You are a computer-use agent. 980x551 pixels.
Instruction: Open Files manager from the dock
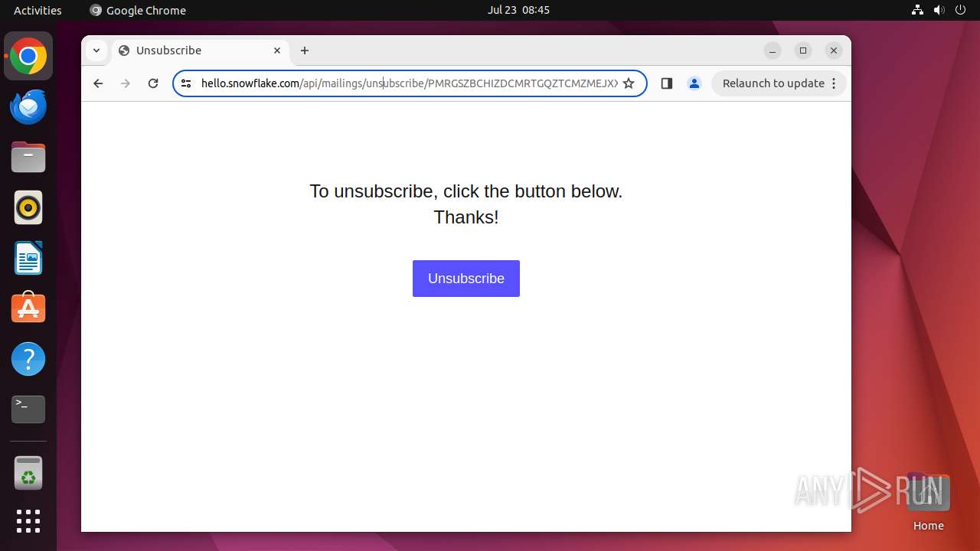tap(28, 158)
